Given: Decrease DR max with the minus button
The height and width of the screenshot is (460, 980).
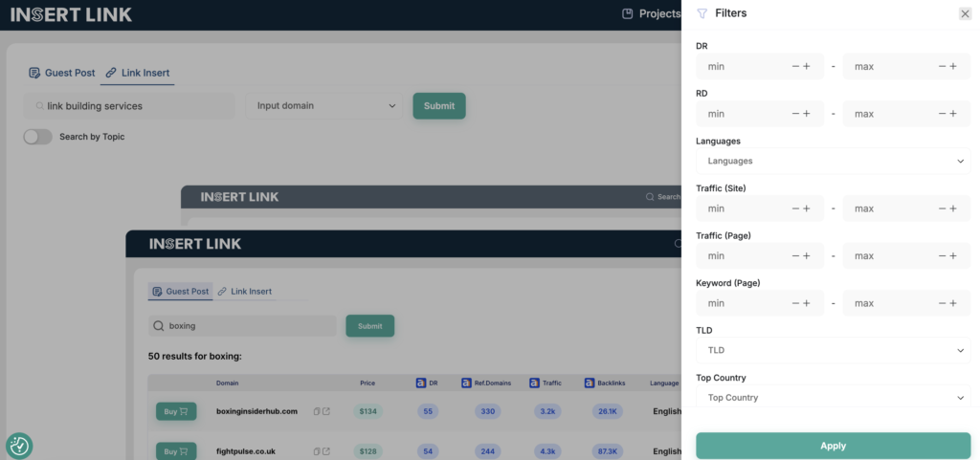Looking at the screenshot, I should [943, 66].
